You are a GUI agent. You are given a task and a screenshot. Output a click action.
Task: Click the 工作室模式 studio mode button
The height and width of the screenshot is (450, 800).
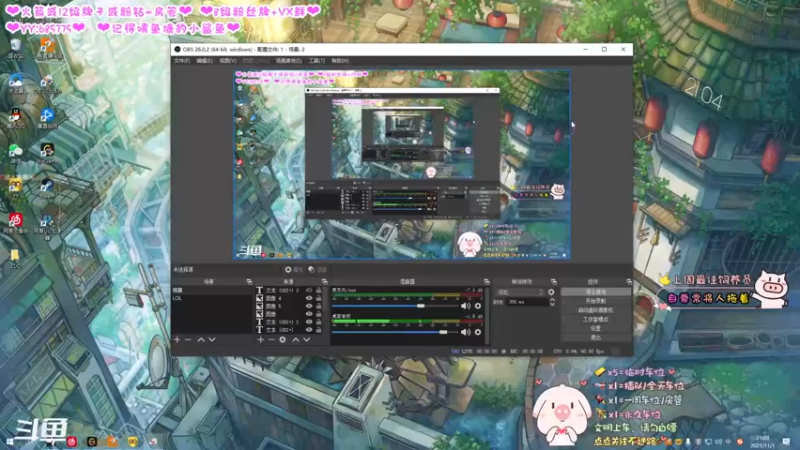click(x=595, y=319)
